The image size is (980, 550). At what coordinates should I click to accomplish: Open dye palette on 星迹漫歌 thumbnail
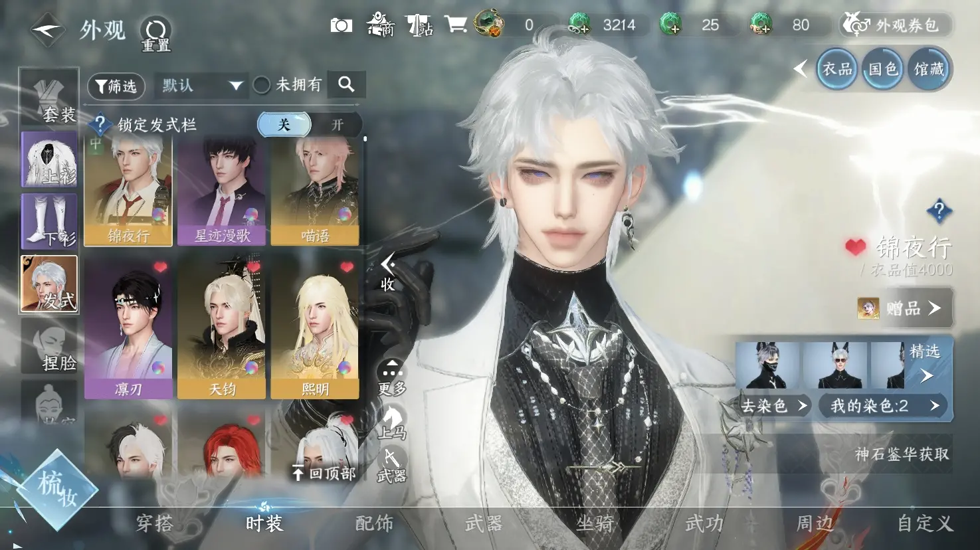tap(251, 214)
